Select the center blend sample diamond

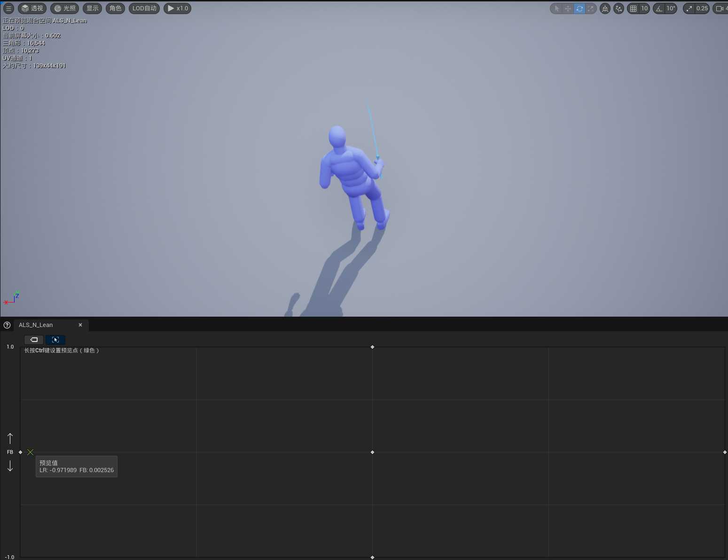click(372, 452)
